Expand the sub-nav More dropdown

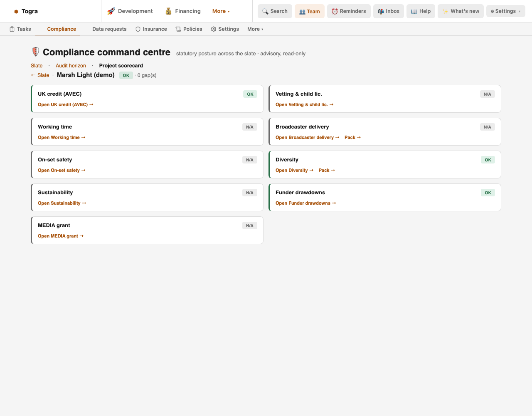click(x=255, y=29)
